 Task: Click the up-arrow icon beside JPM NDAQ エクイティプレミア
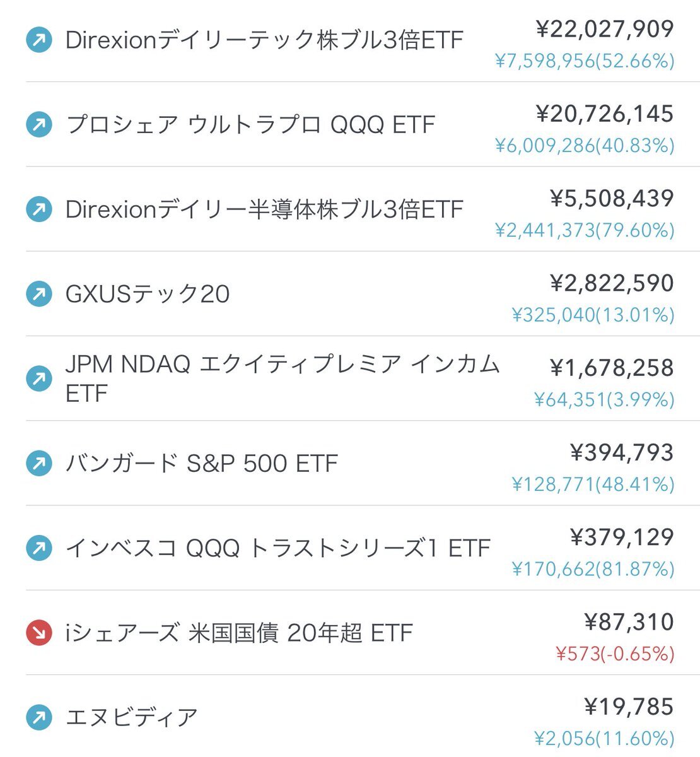[39, 378]
